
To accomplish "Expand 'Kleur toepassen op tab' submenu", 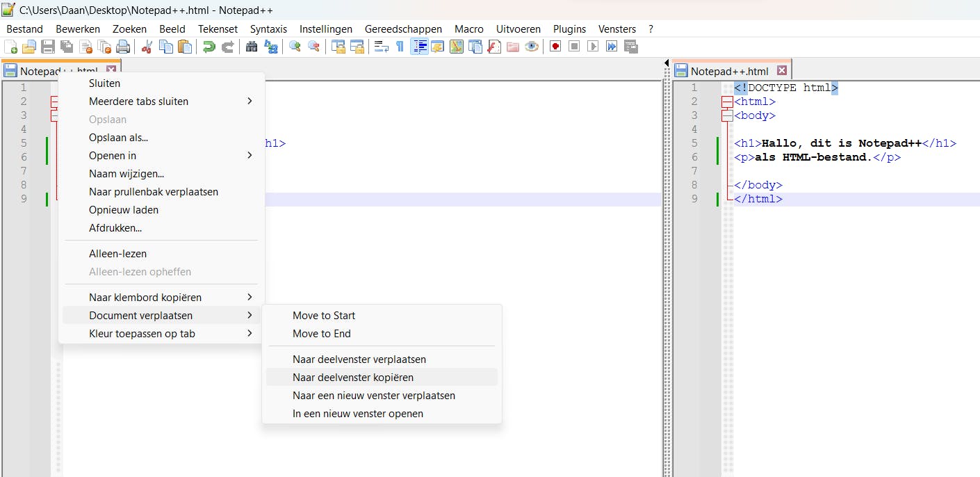I will tap(142, 334).
